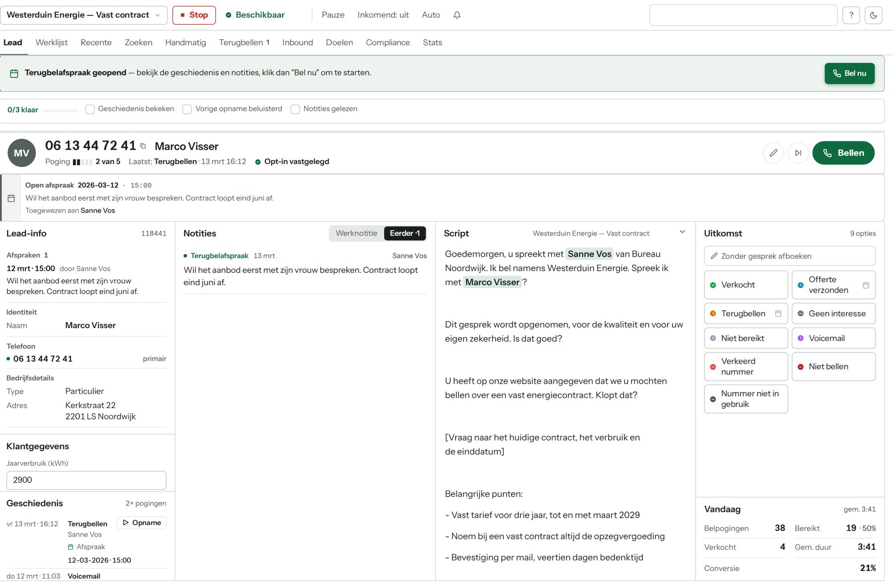Click the Opt-in vastgelegd check icon

[x=258, y=162]
